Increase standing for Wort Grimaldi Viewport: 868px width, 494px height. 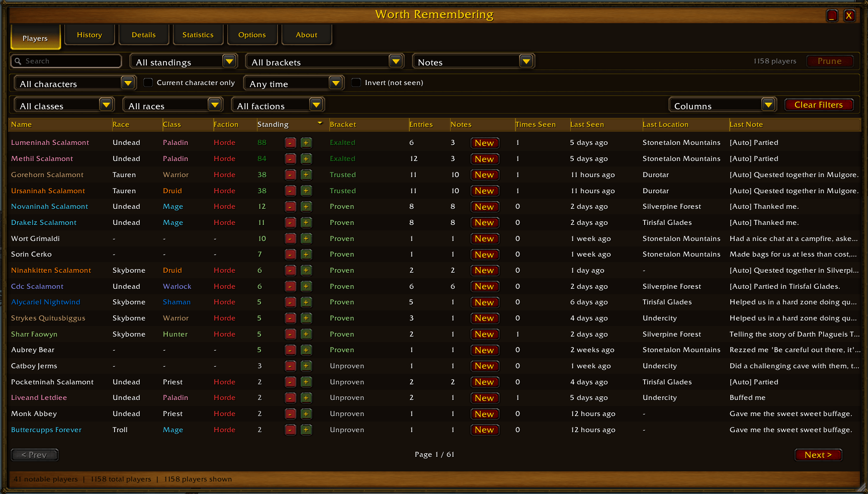pos(306,238)
